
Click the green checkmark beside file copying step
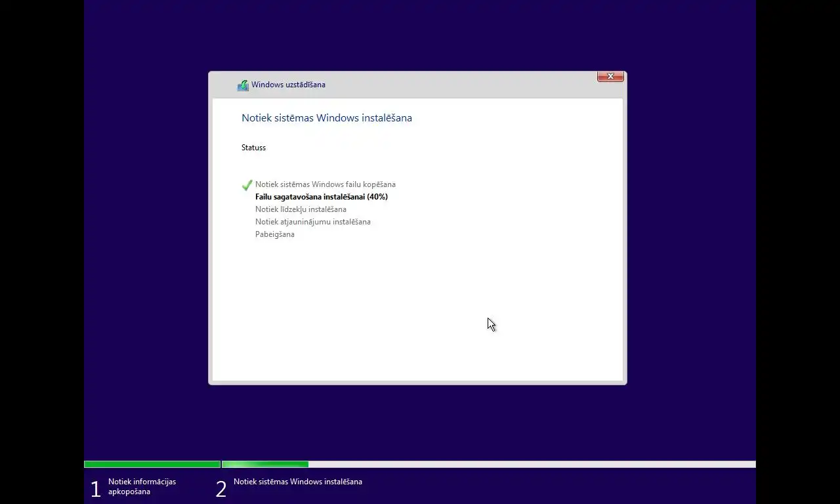pyautogui.click(x=247, y=185)
